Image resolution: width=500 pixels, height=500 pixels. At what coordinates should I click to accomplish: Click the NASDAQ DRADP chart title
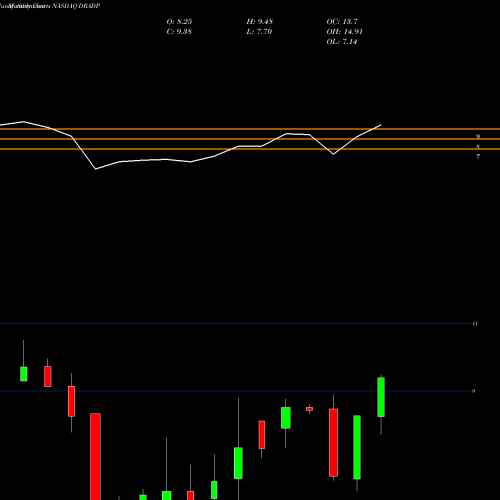tap(50, 6)
